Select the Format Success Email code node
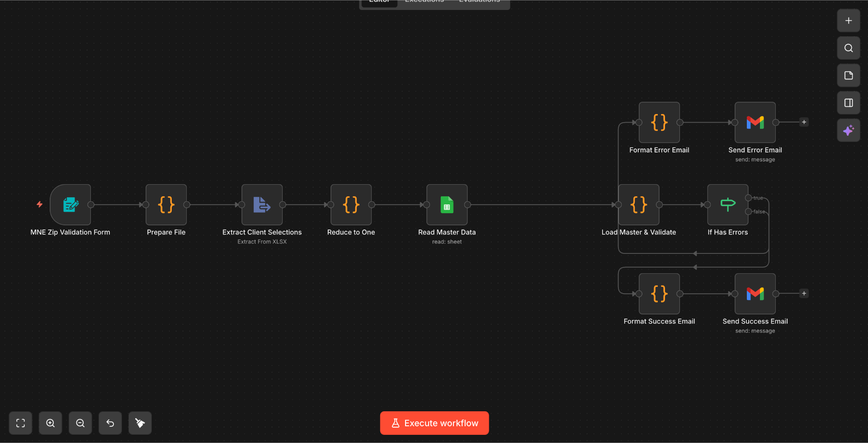 [x=660, y=294]
